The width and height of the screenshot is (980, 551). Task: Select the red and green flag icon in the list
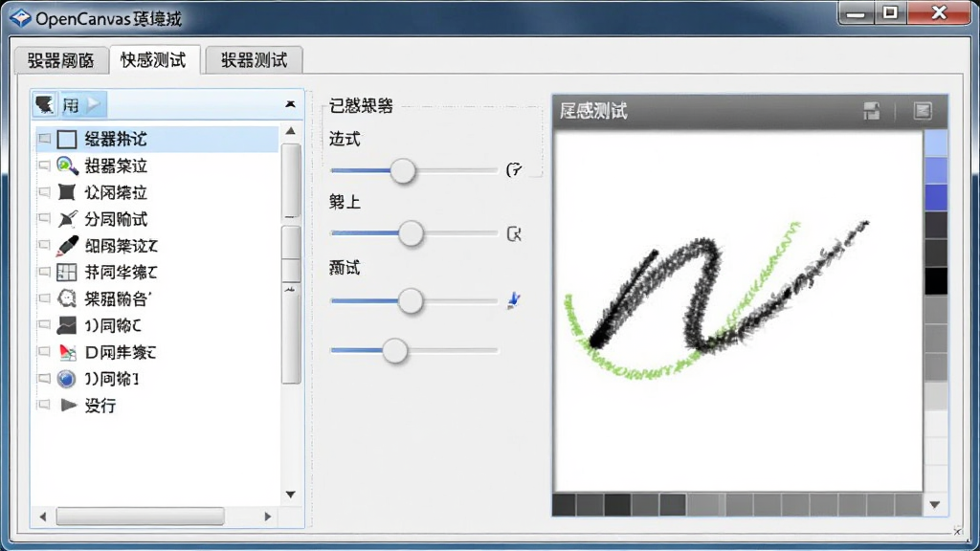pyautogui.click(x=67, y=352)
